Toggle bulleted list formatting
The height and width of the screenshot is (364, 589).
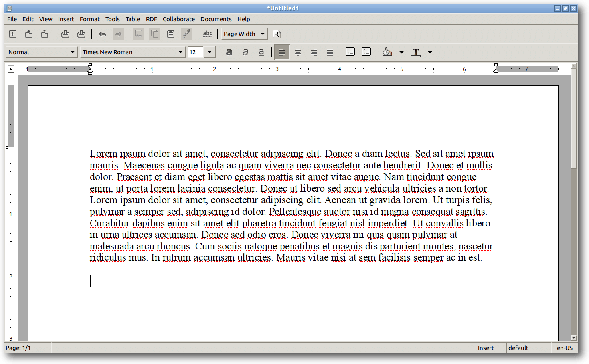click(366, 52)
